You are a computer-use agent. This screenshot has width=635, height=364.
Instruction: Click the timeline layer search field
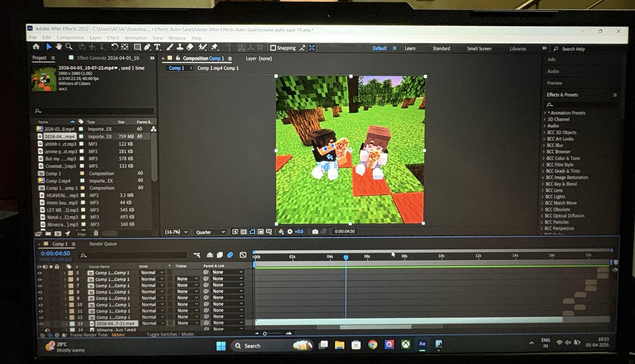[133, 256]
